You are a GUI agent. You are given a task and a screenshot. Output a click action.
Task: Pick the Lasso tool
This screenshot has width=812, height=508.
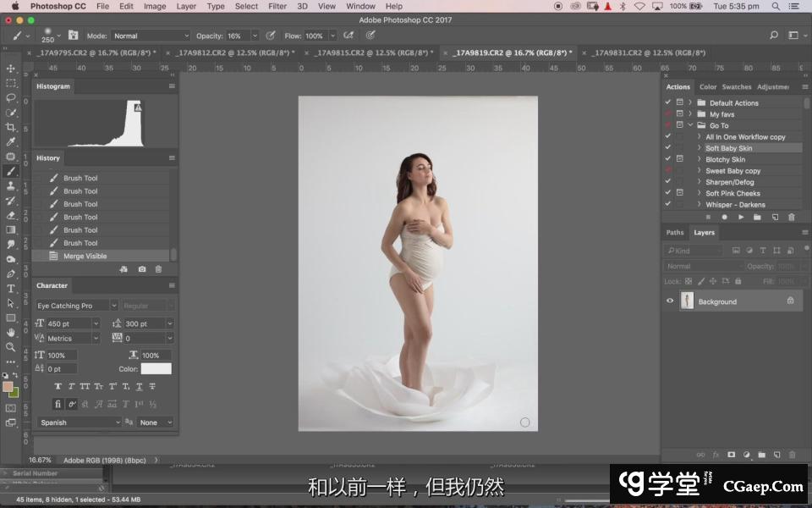click(x=11, y=97)
